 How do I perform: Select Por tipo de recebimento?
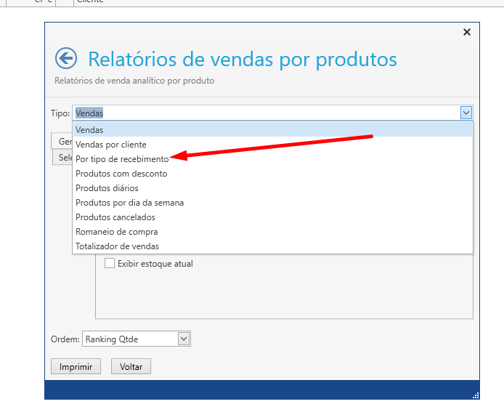121,159
